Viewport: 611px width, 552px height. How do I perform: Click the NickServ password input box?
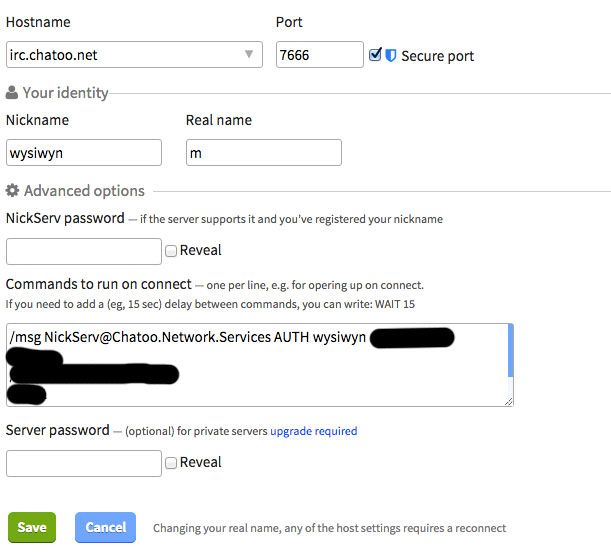point(84,251)
